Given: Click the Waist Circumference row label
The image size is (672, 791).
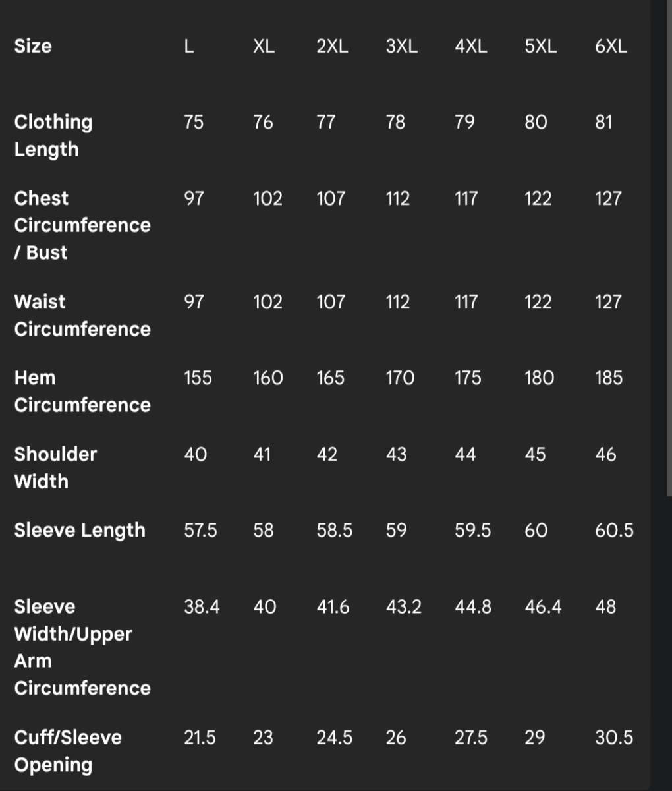Looking at the screenshot, I should click(x=82, y=315).
